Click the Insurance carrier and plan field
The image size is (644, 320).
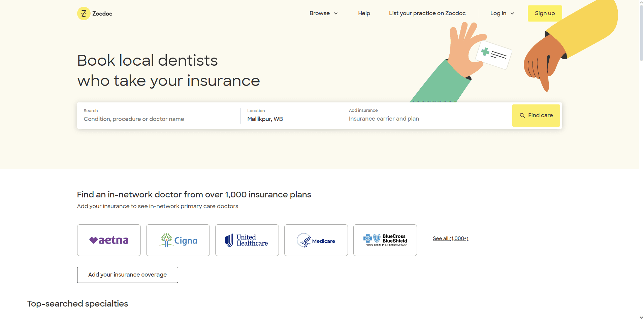(427, 116)
